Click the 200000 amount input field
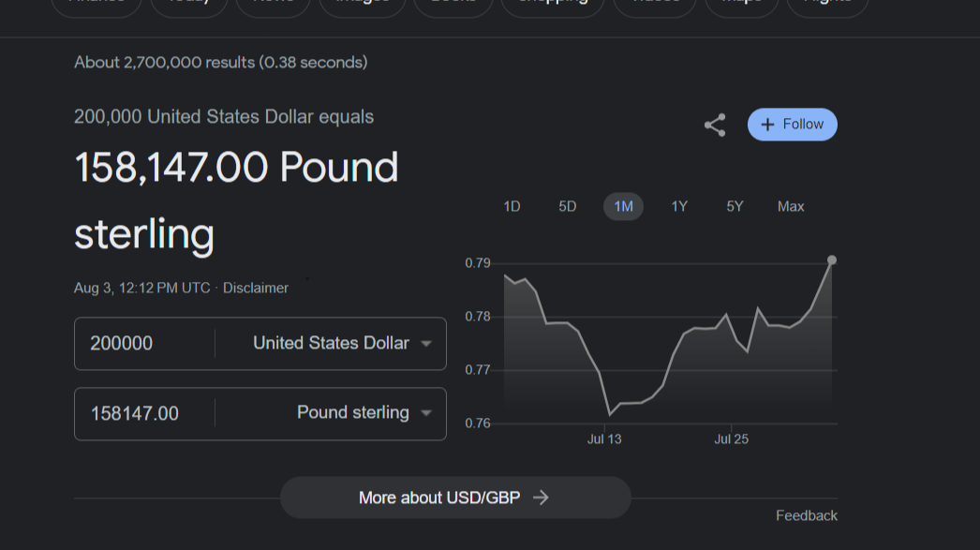 point(145,343)
